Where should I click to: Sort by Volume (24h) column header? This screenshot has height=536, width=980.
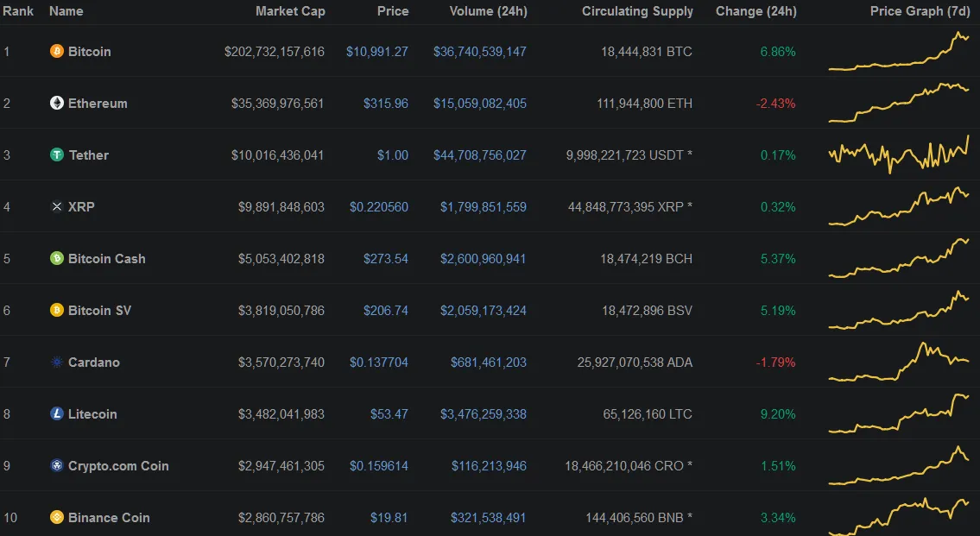tap(488, 11)
